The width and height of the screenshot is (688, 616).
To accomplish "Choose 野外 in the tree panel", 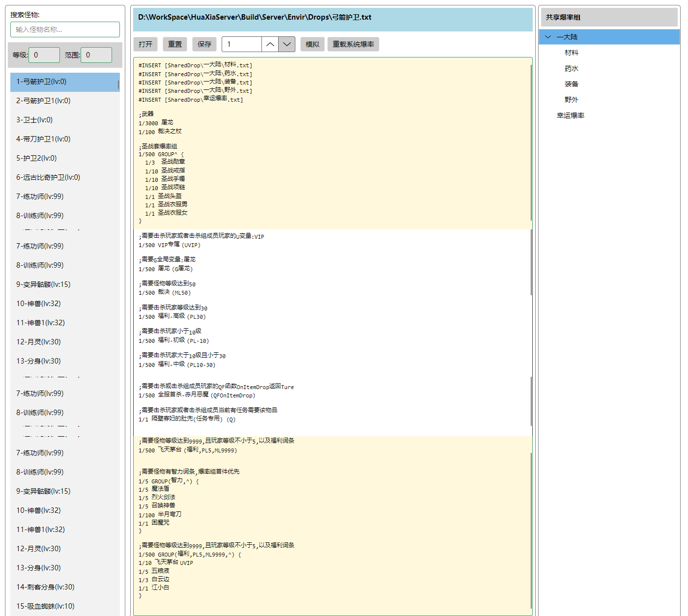I will point(572,100).
